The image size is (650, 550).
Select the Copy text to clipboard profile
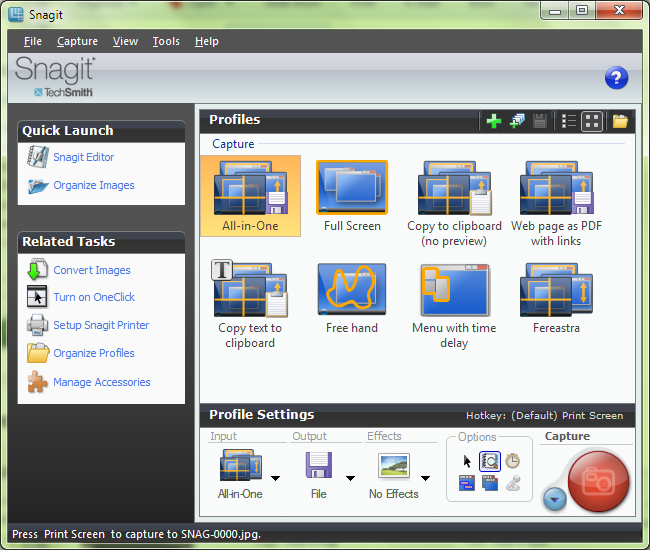tap(250, 305)
